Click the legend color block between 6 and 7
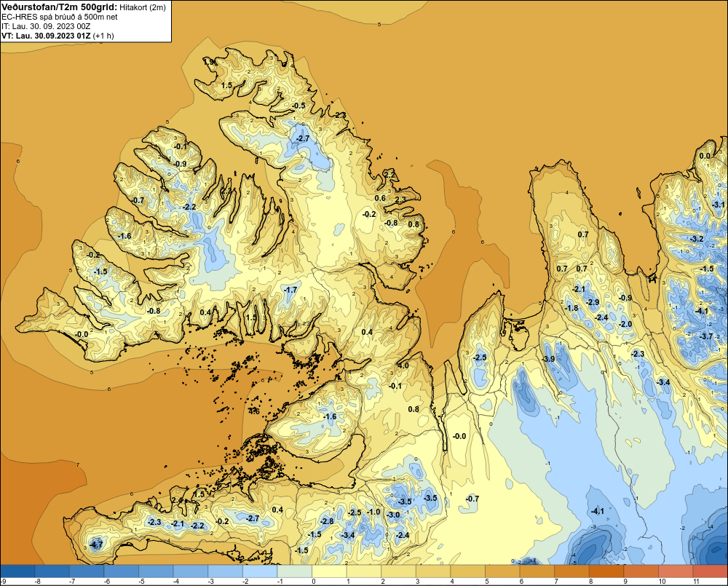The width and height of the screenshot is (728, 586). (x=537, y=571)
